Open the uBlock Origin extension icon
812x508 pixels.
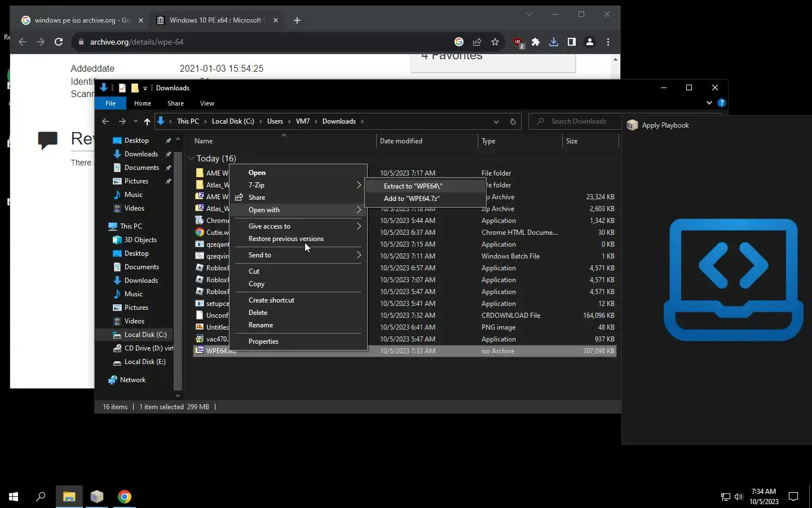point(518,42)
